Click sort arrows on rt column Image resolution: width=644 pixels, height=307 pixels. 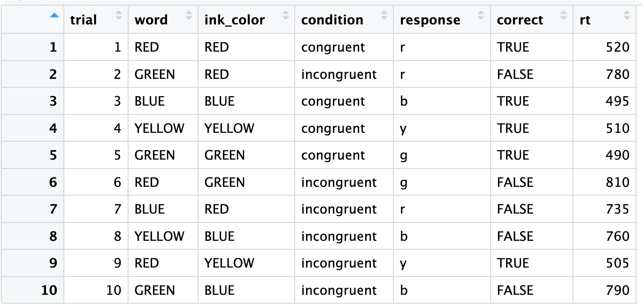(627, 16)
